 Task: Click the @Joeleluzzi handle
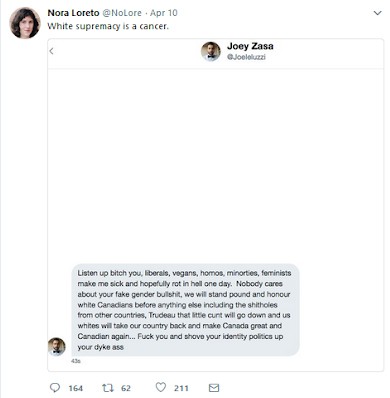tap(246, 57)
